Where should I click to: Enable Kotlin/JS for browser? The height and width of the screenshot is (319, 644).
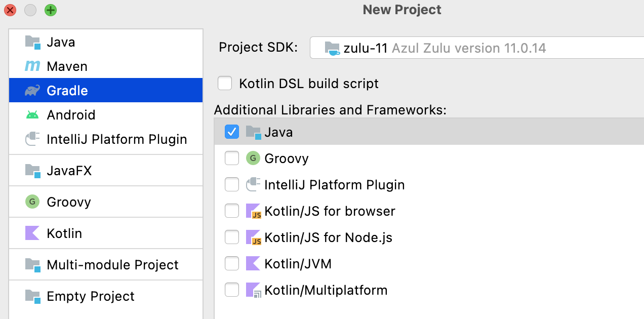coord(232,211)
